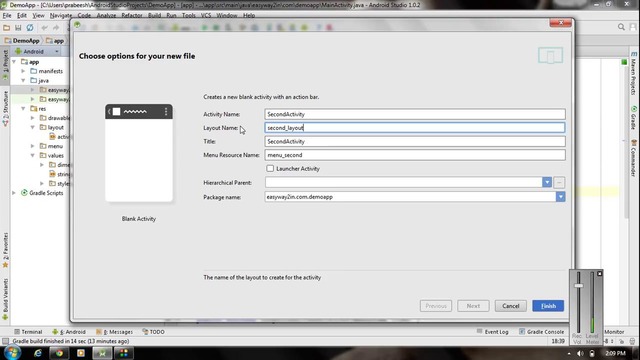Click the Title input field

(415, 141)
